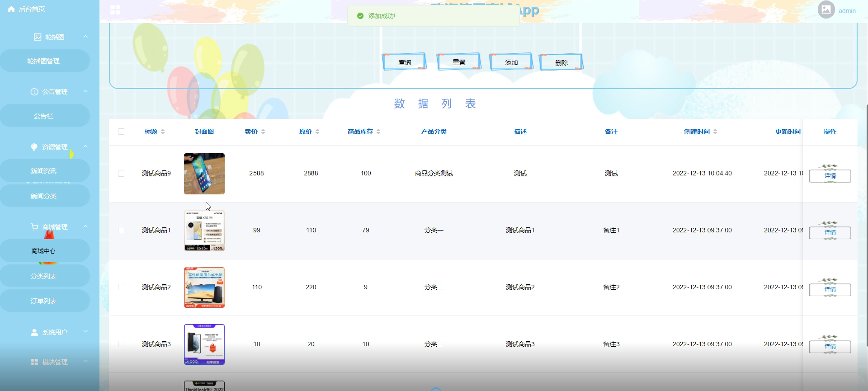Expand the 系统用户 menu chevron

[85, 332]
